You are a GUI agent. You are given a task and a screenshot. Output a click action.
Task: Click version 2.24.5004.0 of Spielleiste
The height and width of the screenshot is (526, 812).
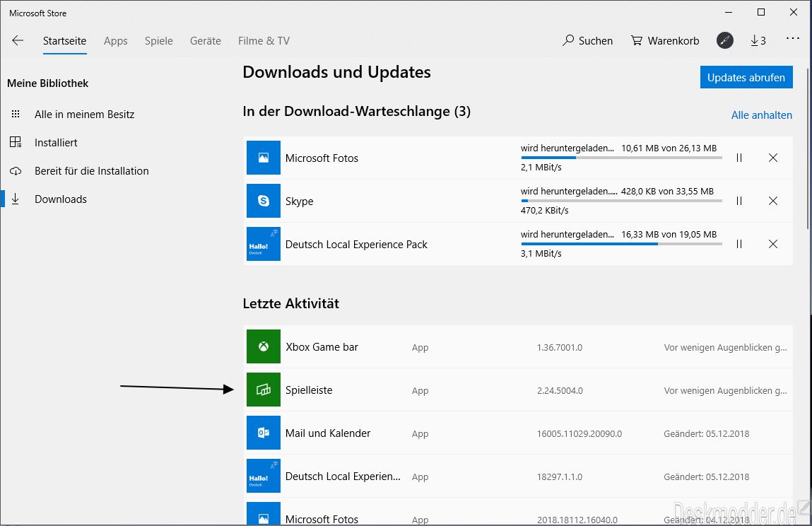(560, 390)
